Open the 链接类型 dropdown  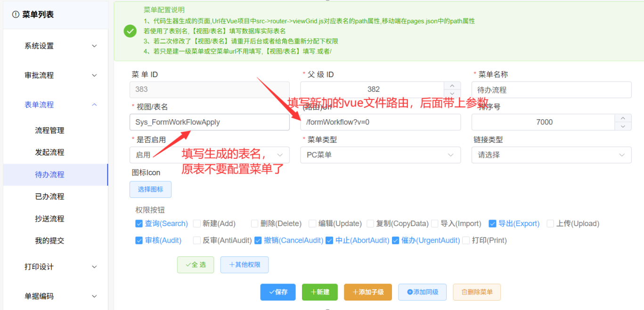(551, 155)
